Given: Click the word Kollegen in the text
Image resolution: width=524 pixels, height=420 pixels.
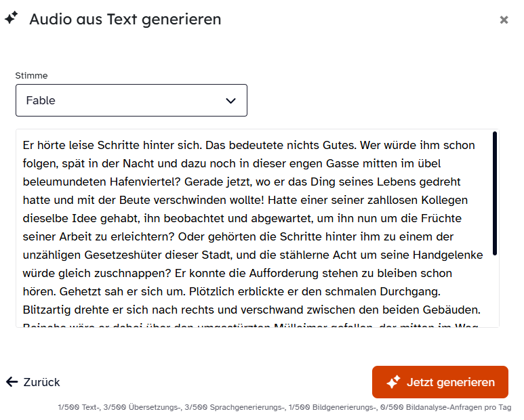Looking at the screenshot, I should [447, 200].
